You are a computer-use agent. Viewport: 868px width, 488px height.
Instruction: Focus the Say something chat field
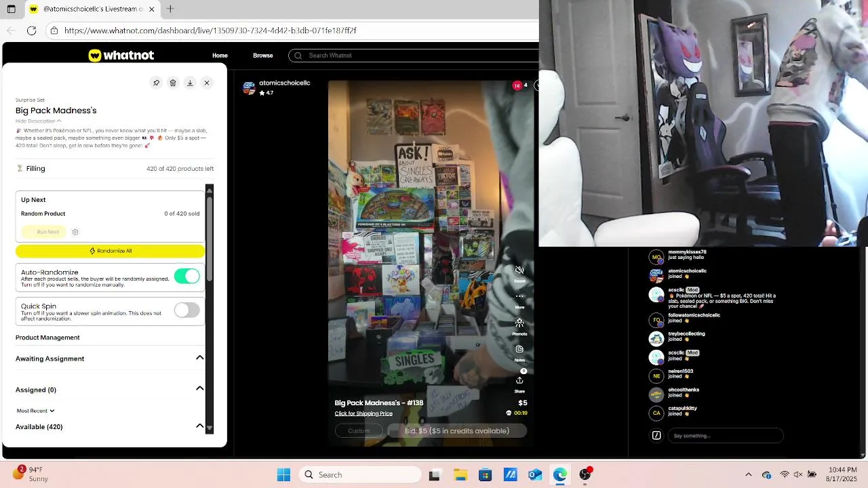tap(725, 436)
